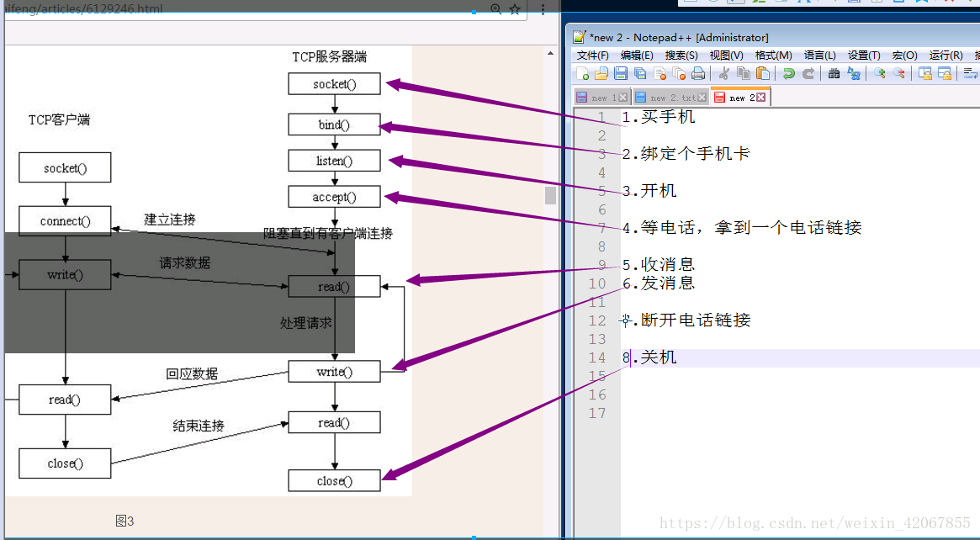Click the Copy icon in Notepad++ toolbar
This screenshot has width=980, height=540.
click(743, 74)
